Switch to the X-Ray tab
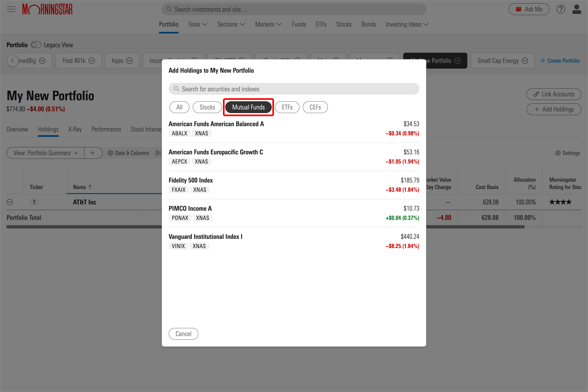The width and height of the screenshot is (588, 392). [75, 129]
